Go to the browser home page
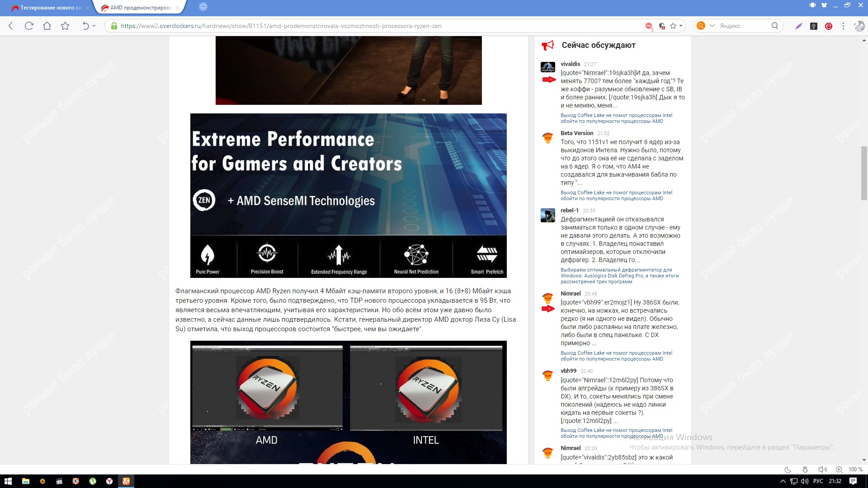868x488 pixels. click(47, 26)
